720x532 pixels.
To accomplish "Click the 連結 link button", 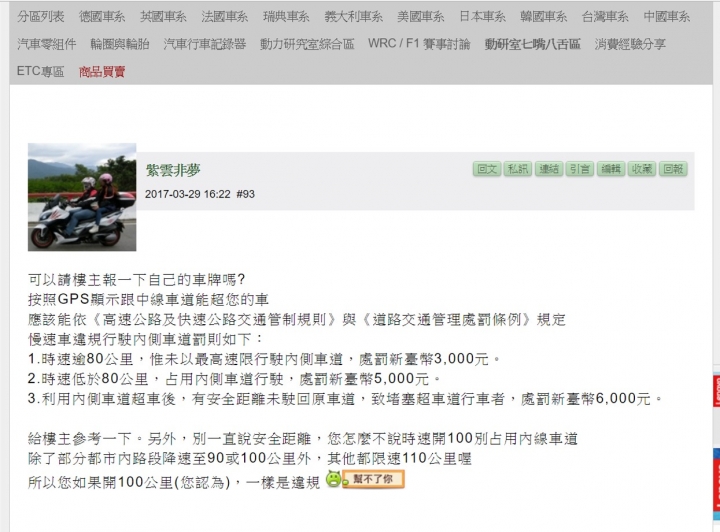I will 549,169.
